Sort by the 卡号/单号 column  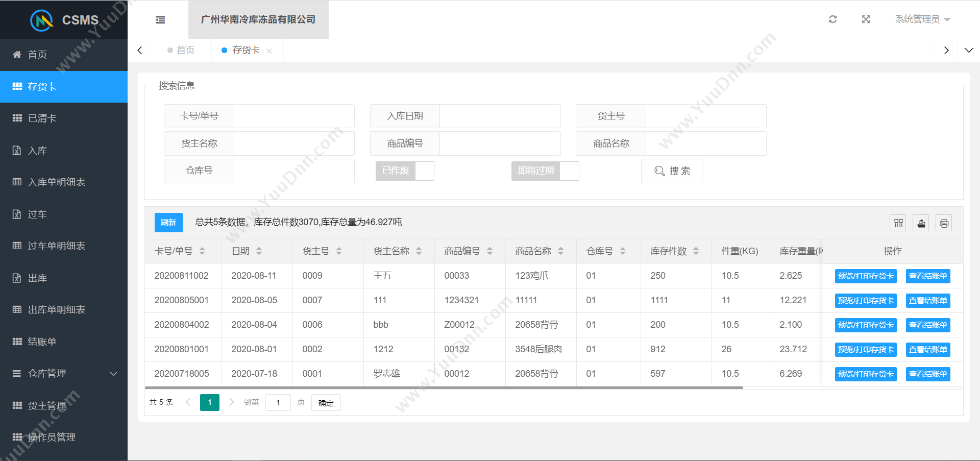coord(202,251)
